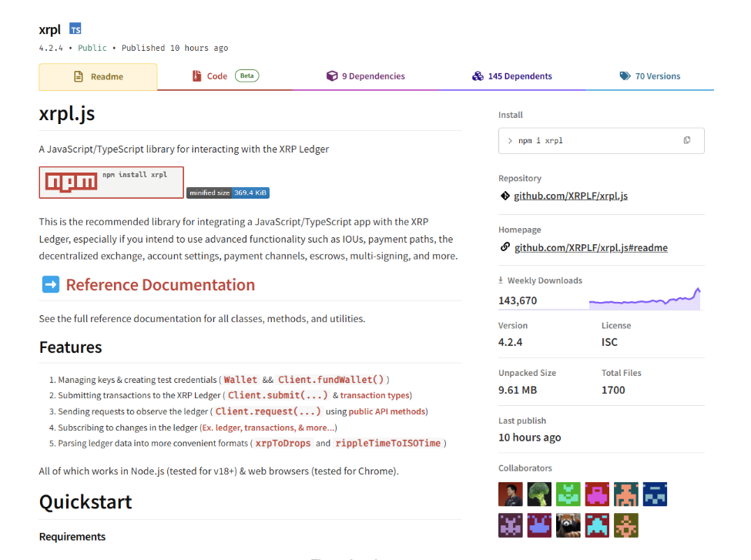Open the xrpl.js#readme homepage link
This screenshot has width=751, height=560.
(x=591, y=248)
